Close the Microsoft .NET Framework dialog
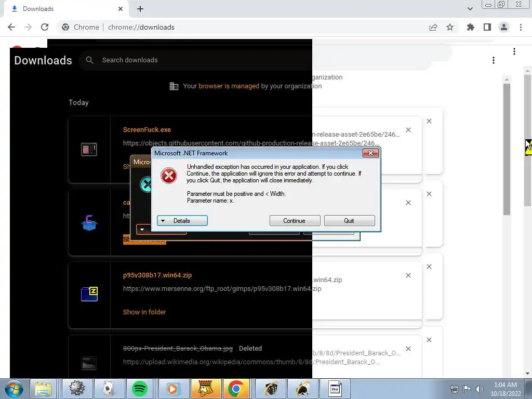Viewport: 532px width, 399px height. [x=370, y=153]
